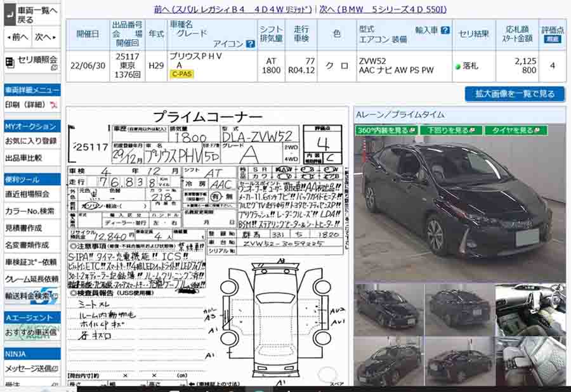Image resolution: width=571 pixels, height=392 pixels.
Task: Click the large black Prius main photo
Action: (x=459, y=207)
